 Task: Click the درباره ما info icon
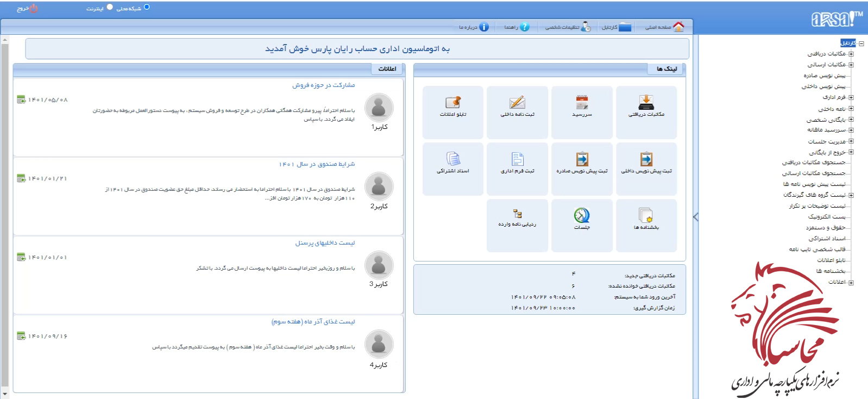point(483,27)
